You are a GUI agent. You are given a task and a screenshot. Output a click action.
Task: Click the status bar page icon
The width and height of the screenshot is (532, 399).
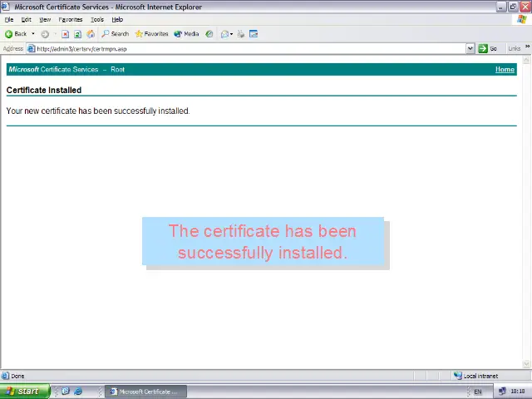(x=5, y=376)
